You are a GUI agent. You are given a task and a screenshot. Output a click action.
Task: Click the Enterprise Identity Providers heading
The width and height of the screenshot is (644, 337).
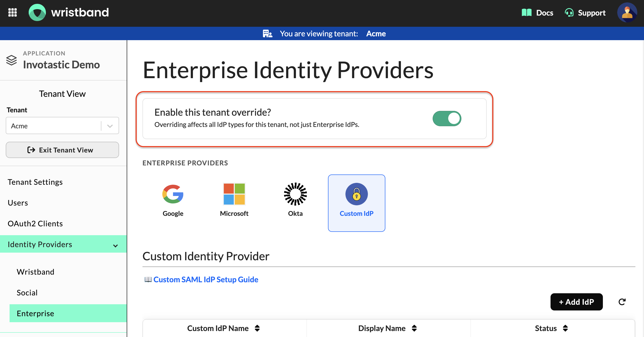coord(288,70)
